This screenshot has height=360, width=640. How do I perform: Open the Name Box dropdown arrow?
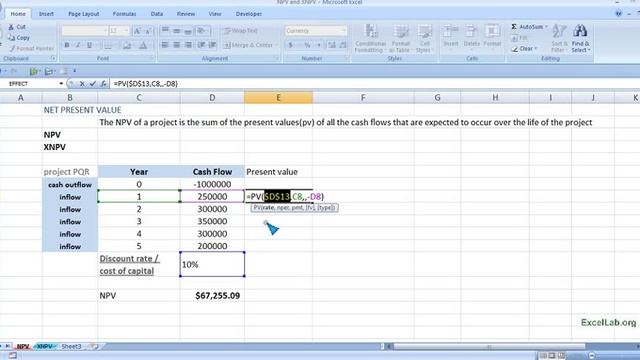(61, 84)
